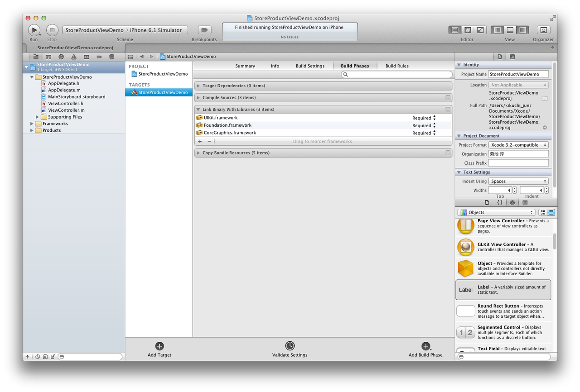Change UIKit.framework Required setting
This screenshot has height=392, width=580.
tap(424, 118)
